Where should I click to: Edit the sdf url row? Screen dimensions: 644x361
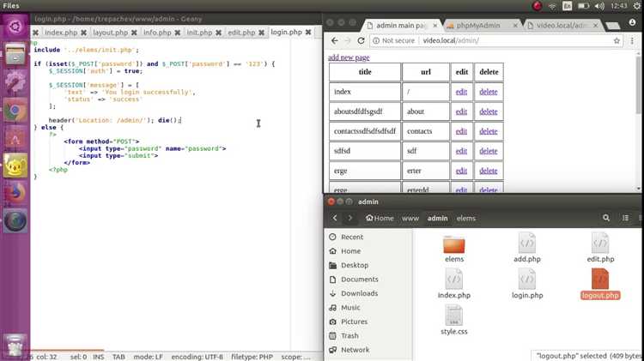tap(461, 151)
